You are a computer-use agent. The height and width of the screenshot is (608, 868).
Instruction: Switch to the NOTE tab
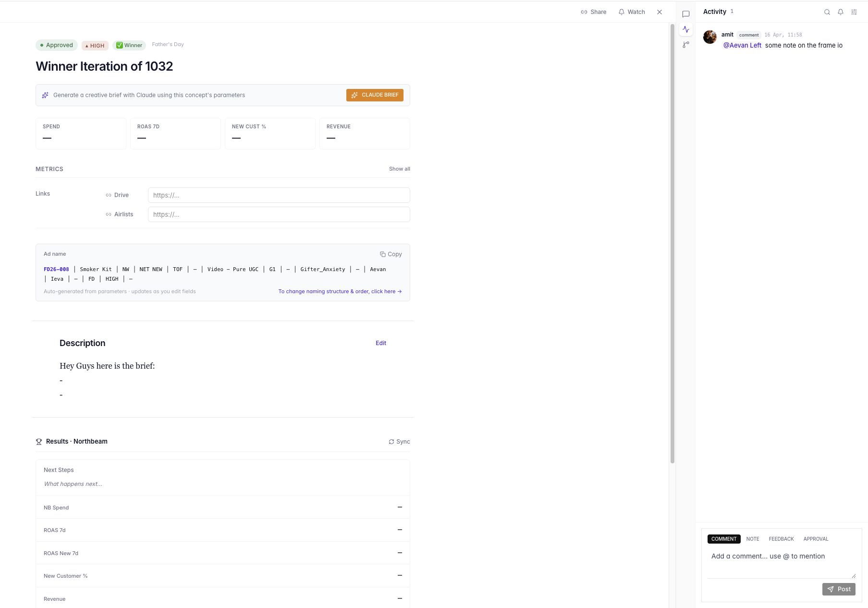pos(753,539)
